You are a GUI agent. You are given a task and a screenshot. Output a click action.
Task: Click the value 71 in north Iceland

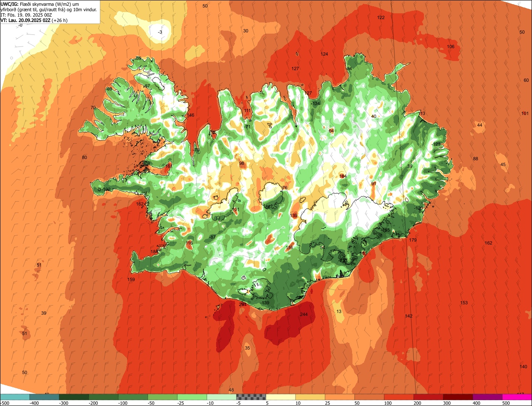[x=248, y=127]
